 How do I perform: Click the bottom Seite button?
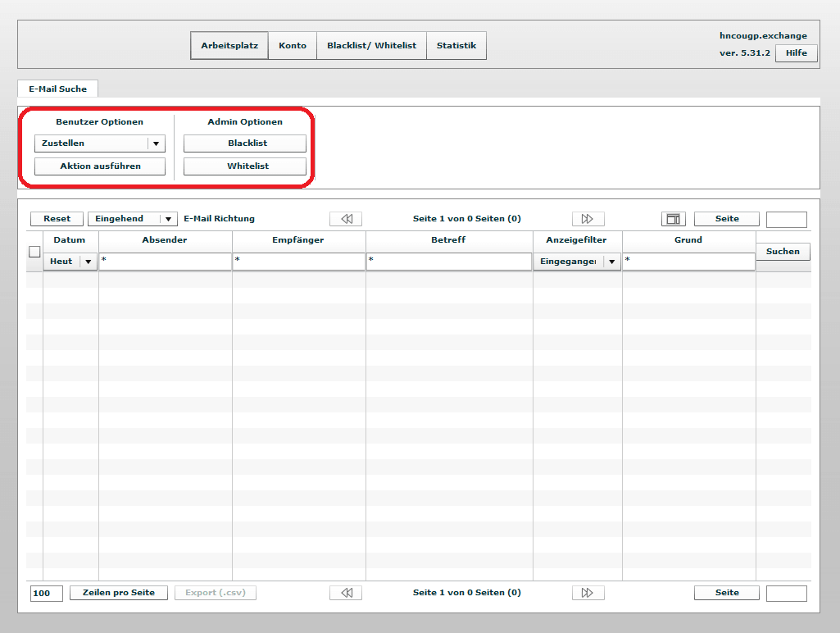pos(727,593)
